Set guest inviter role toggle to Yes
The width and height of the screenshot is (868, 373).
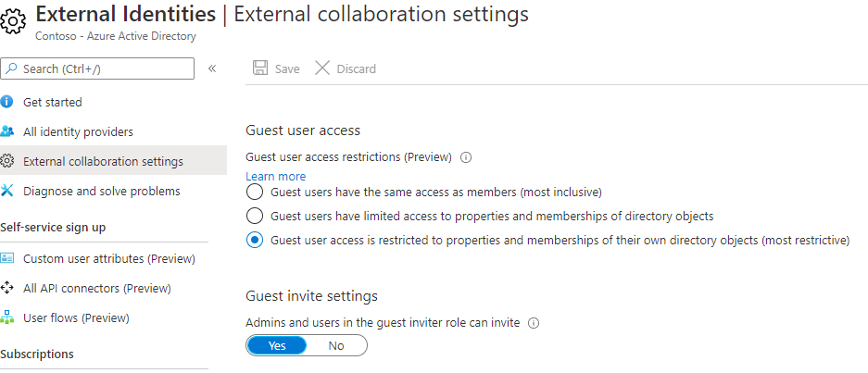click(x=277, y=345)
